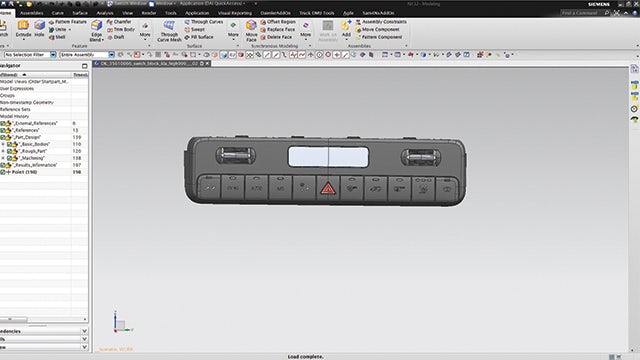
Task: Toggle checkbox for Point (198) feature
Action: click(x=3, y=172)
